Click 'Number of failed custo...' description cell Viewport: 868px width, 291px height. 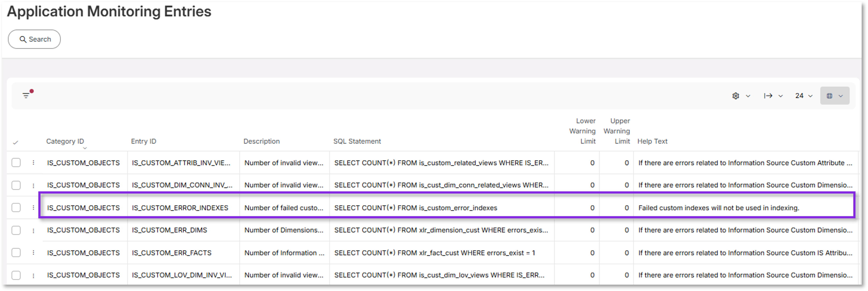284,208
